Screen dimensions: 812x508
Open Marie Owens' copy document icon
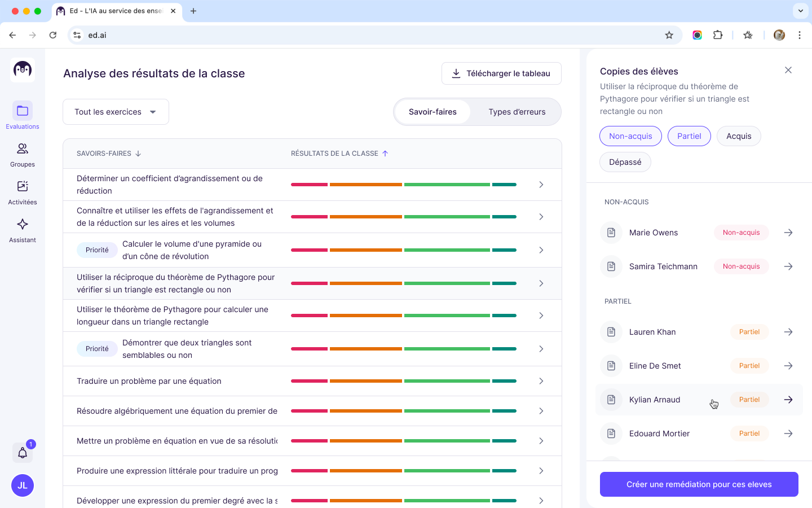(x=611, y=233)
